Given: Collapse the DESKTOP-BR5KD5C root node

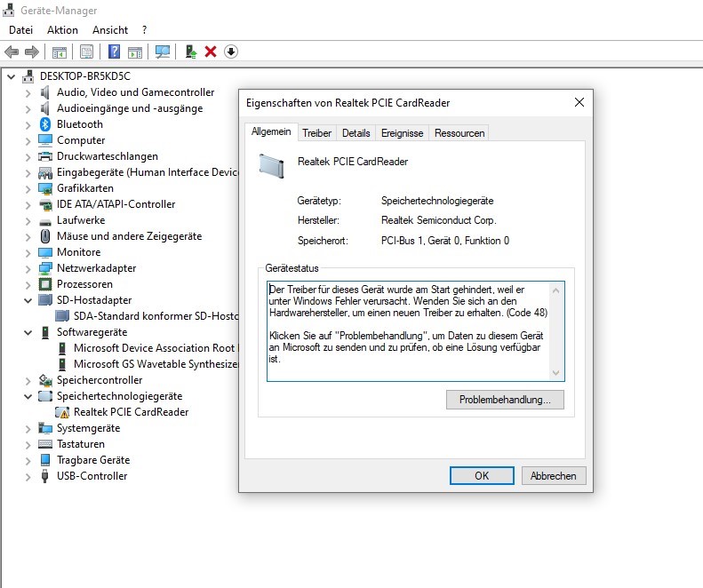Looking at the screenshot, I should (12, 76).
